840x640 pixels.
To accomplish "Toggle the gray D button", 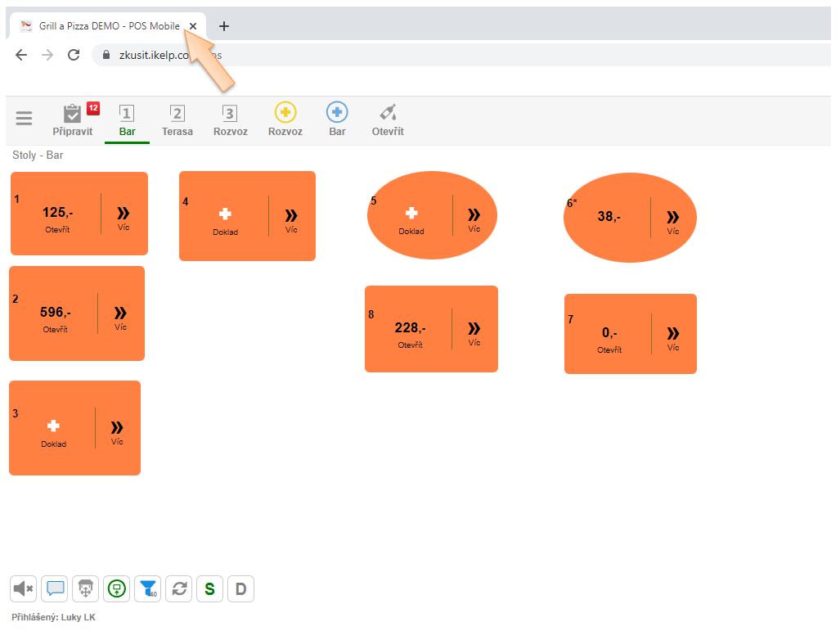I will point(240,588).
